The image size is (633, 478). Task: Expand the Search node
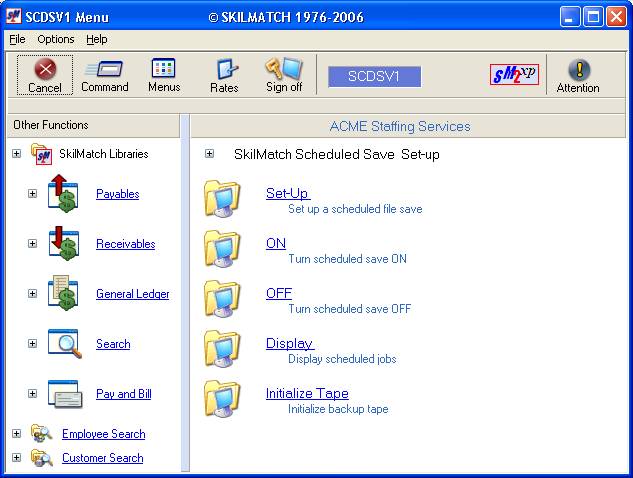[32, 344]
